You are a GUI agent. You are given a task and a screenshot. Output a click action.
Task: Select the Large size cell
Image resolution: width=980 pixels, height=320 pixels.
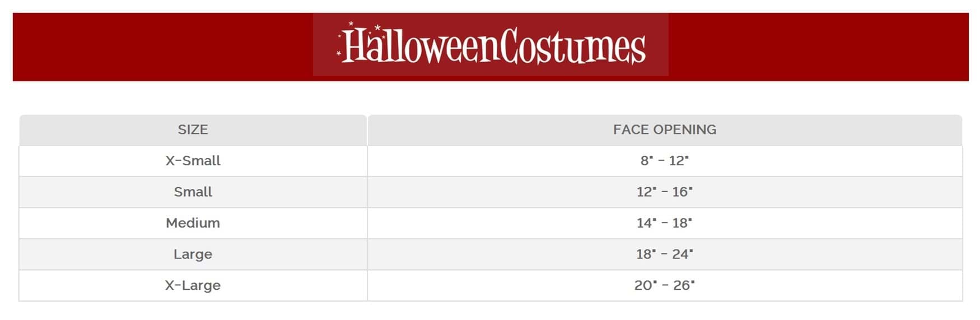pyautogui.click(x=193, y=254)
